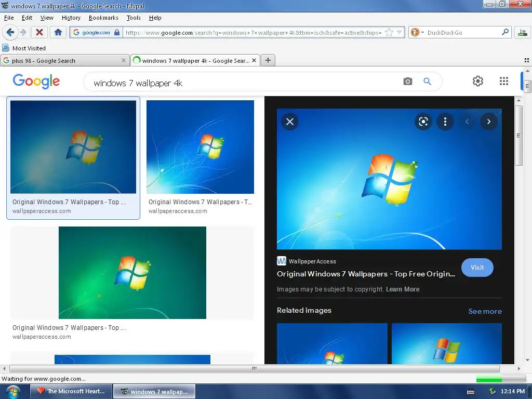
Task: Open the home page icon
Action: click(x=58, y=33)
